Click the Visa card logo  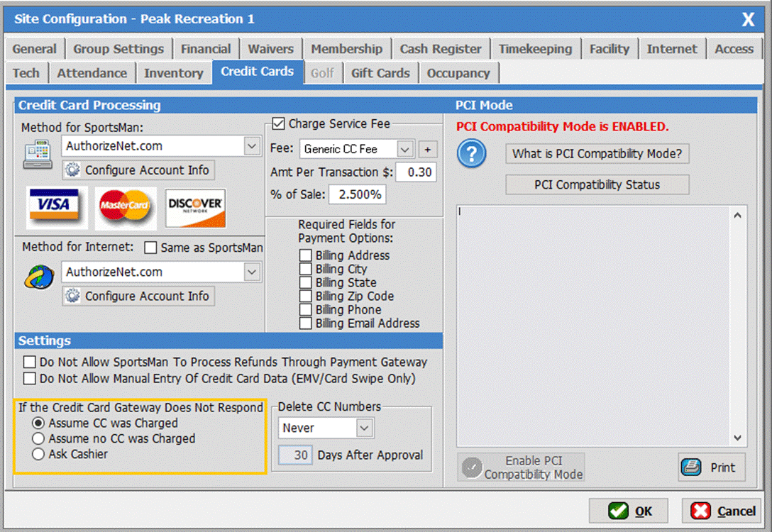click(x=56, y=206)
